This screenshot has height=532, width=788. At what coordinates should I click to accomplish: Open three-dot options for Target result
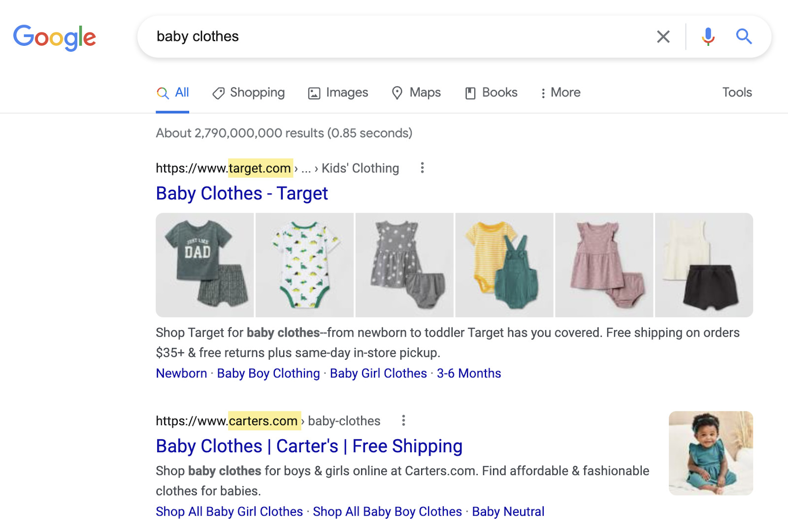[x=422, y=168]
